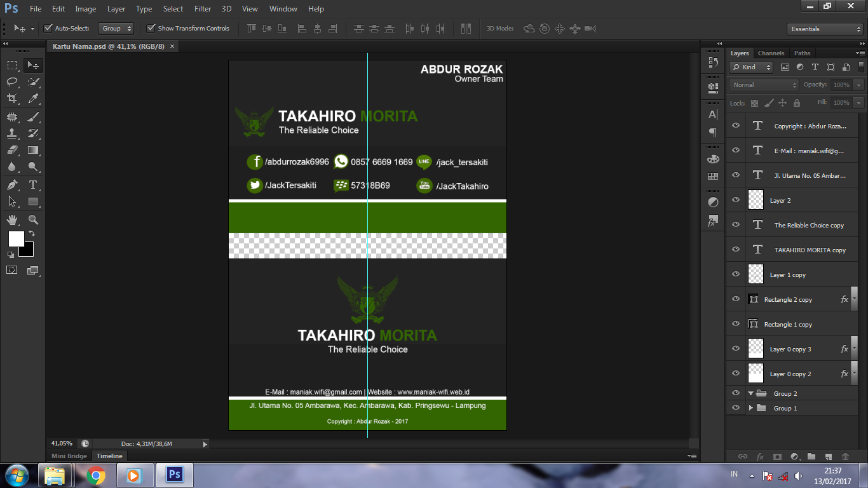Open the Fill slider dropdown arrow
The height and width of the screenshot is (488, 868).
(x=859, y=102)
